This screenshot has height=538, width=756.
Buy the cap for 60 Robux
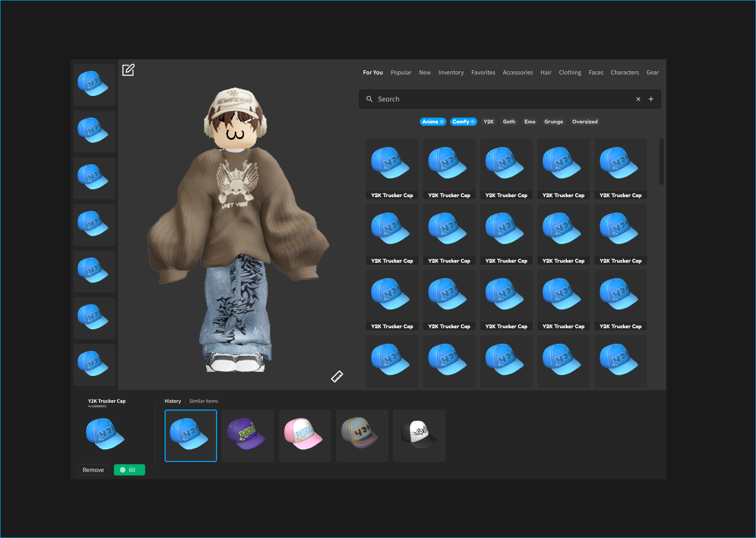[x=129, y=470]
